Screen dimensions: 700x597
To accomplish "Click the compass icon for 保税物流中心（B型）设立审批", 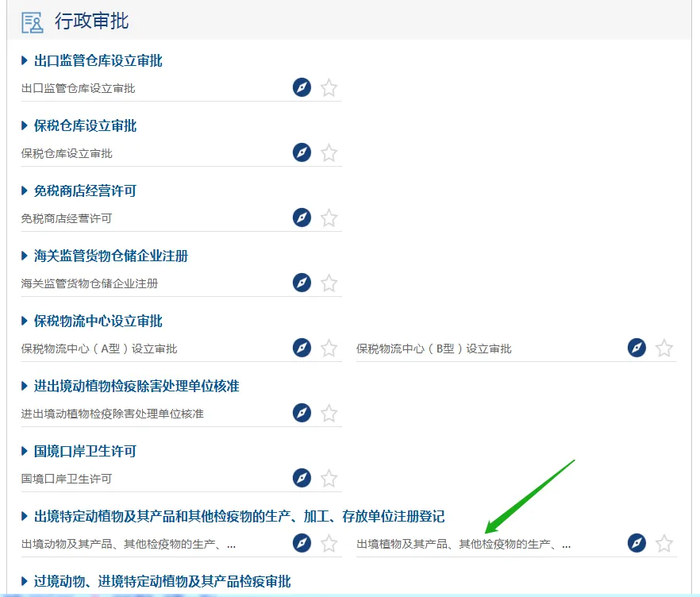I will [x=637, y=348].
